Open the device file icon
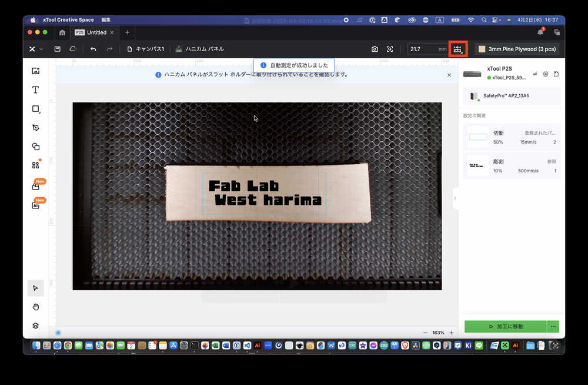This screenshot has height=385, width=588. pos(556,74)
